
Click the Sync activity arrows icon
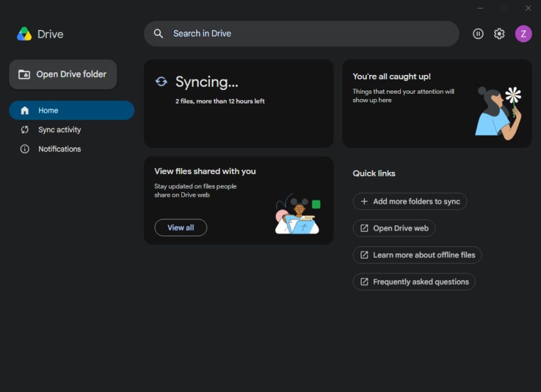pyautogui.click(x=25, y=130)
